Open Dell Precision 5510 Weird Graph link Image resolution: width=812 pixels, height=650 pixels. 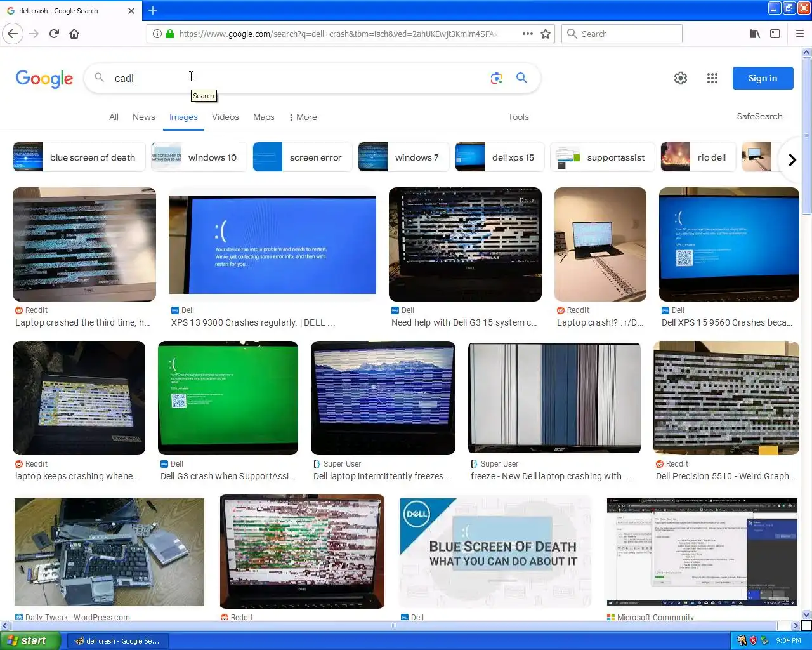725,476
